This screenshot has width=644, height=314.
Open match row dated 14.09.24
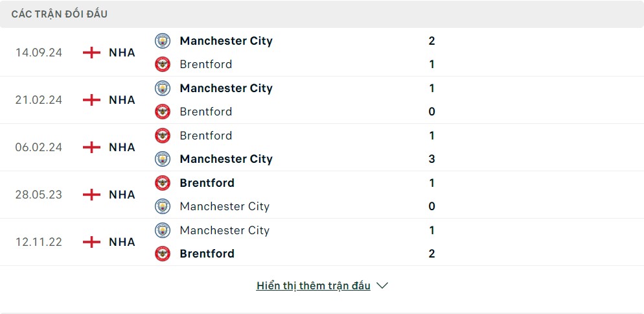coord(322,53)
